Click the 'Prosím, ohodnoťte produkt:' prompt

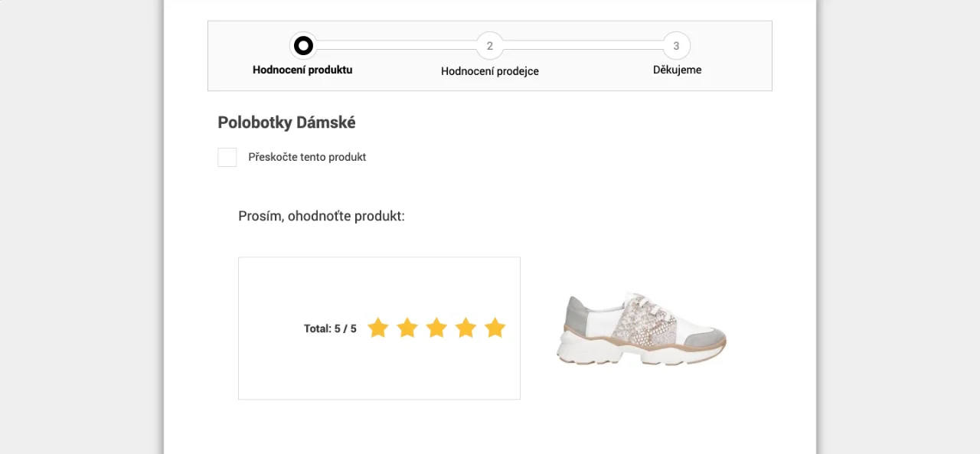(x=322, y=216)
